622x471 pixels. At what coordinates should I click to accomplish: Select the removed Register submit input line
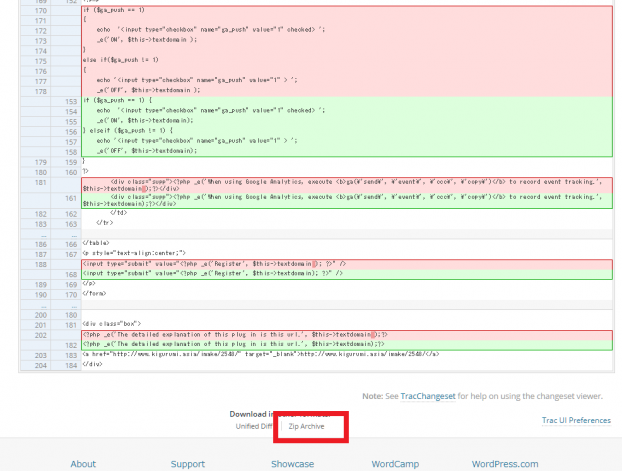(214, 264)
